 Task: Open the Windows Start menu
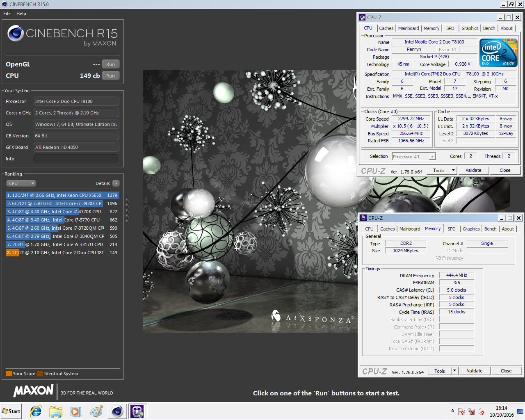[11, 411]
